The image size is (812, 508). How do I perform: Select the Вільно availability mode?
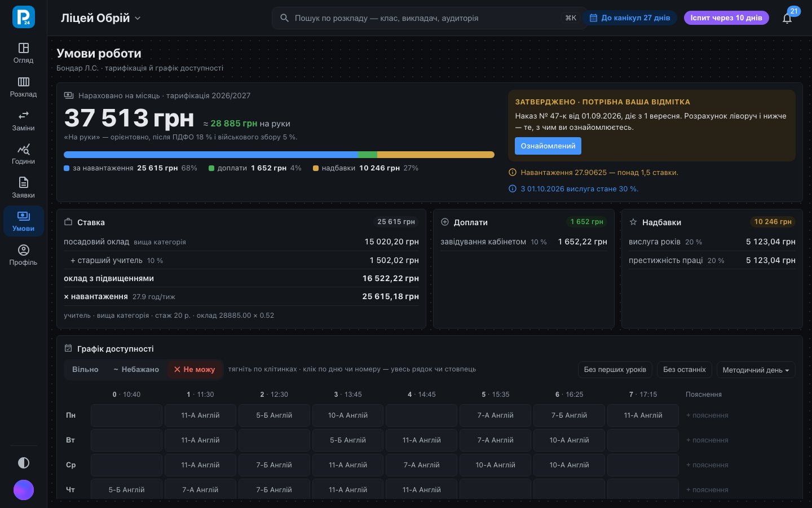point(85,369)
